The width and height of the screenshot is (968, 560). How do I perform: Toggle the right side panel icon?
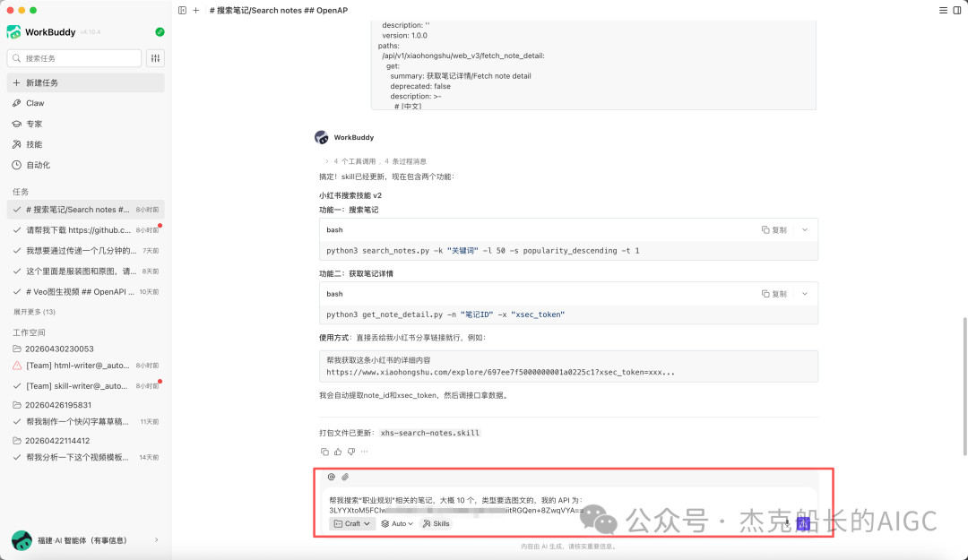[957, 11]
